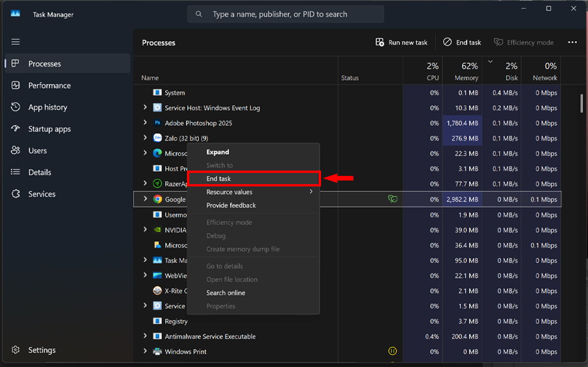Expand Antimalware Service Executable row
Viewport: 588px width, 367px height.
point(145,336)
